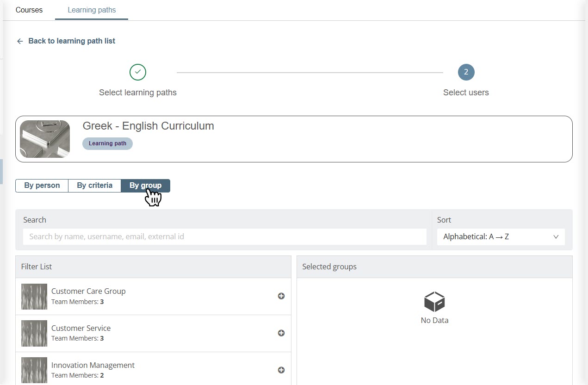
Task: Click the back arrow icon
Action: tap(20, 41)
